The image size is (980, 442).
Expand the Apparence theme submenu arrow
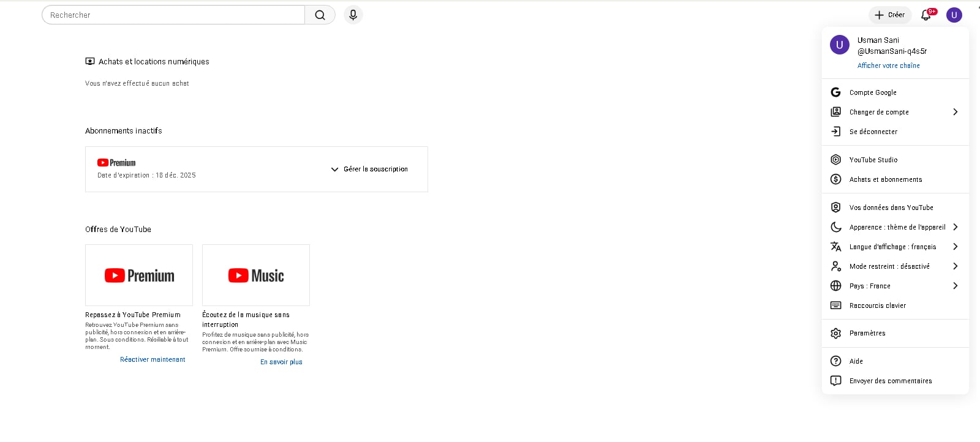click(x=955, y=227)
